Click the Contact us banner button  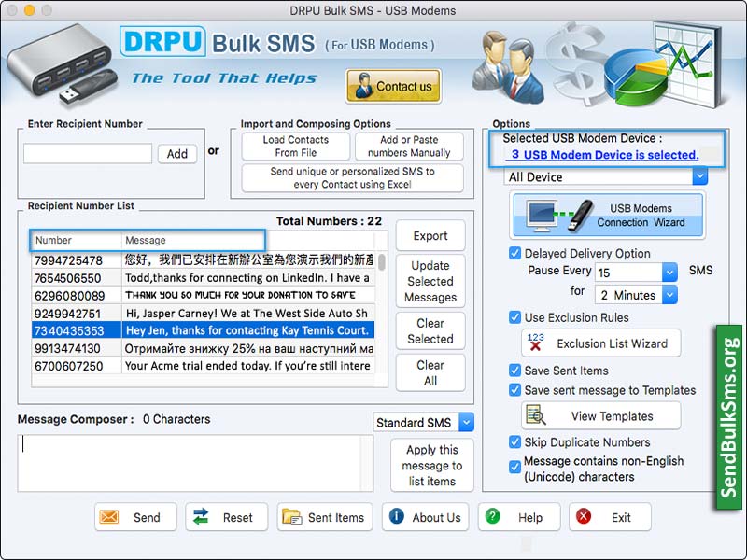(x=393, y=86)
